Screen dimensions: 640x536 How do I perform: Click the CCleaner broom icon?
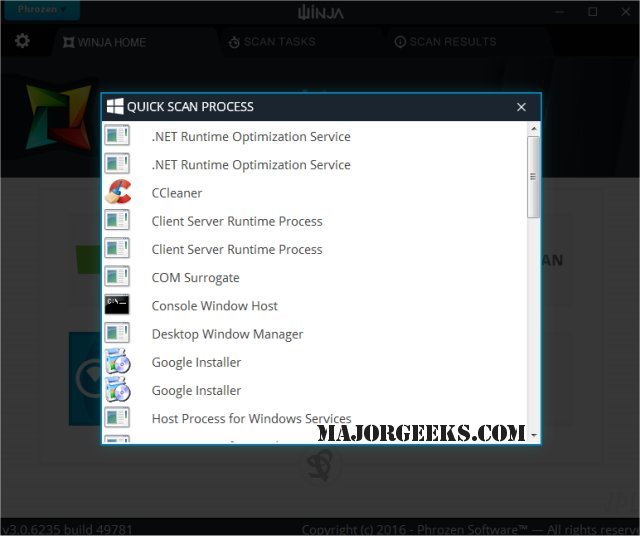tap(118, 192)
